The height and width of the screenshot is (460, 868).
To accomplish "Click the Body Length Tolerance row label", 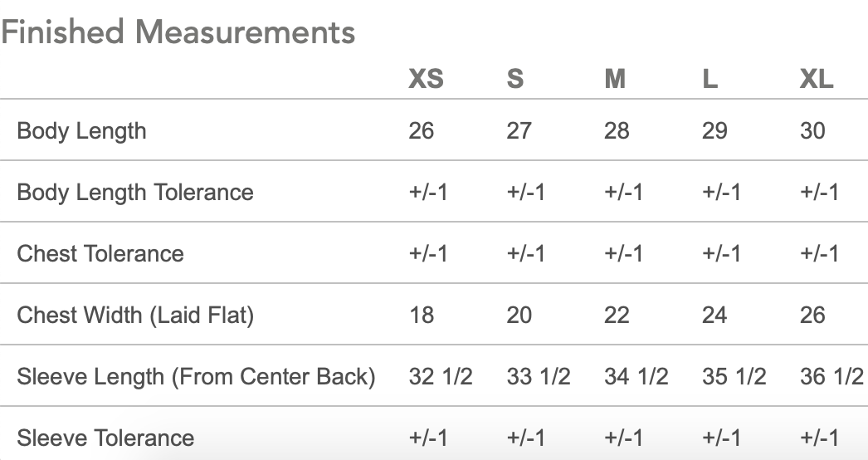I will (135, 192).
